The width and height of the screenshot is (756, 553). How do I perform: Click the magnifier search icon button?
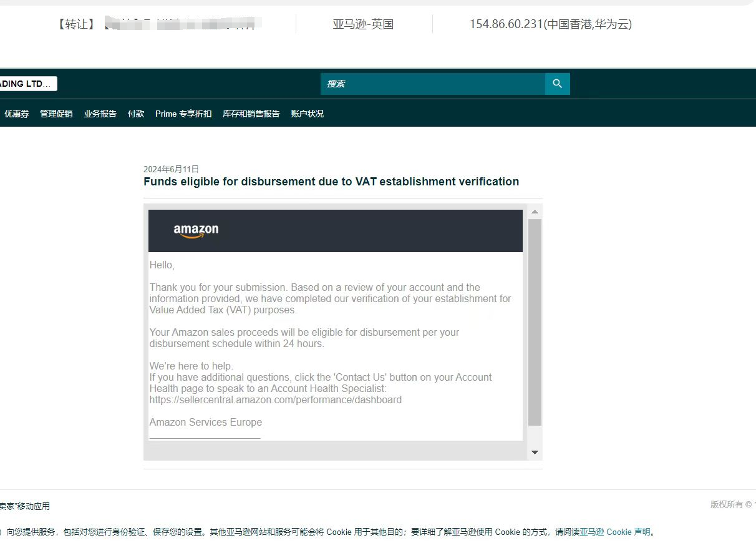557,84
